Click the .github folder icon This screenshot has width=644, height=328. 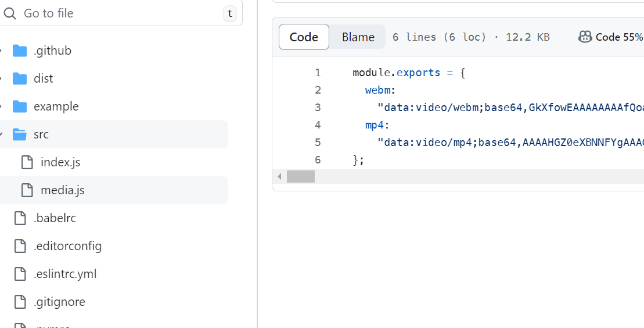point(20,51)
